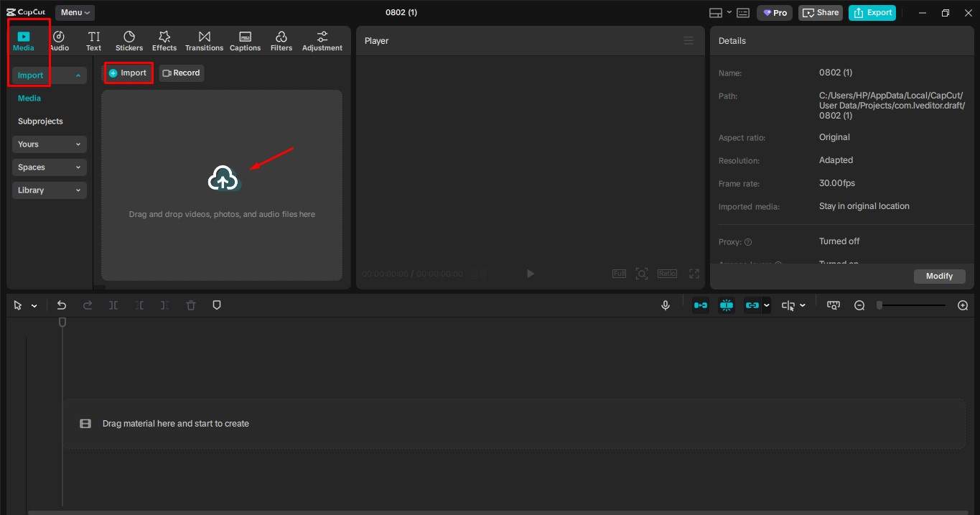Click the timeline playhead marker
The image size is (980, 515).
coord(62,323)
